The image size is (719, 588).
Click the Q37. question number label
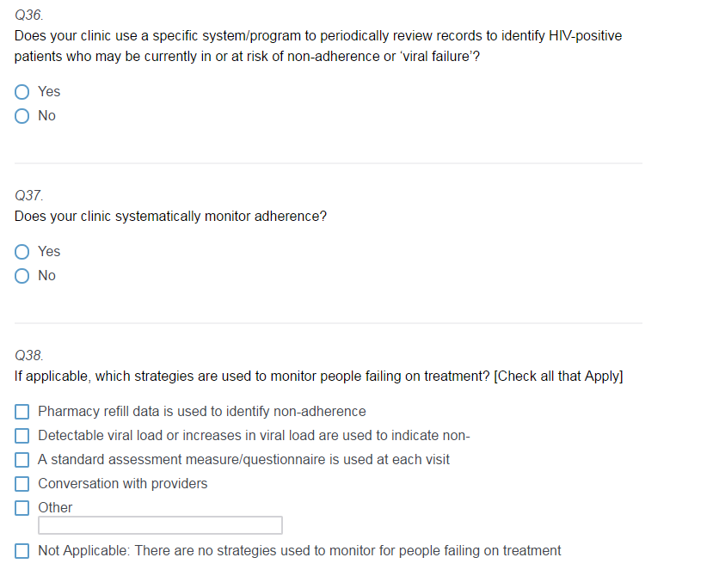click(x=29, y=196)
